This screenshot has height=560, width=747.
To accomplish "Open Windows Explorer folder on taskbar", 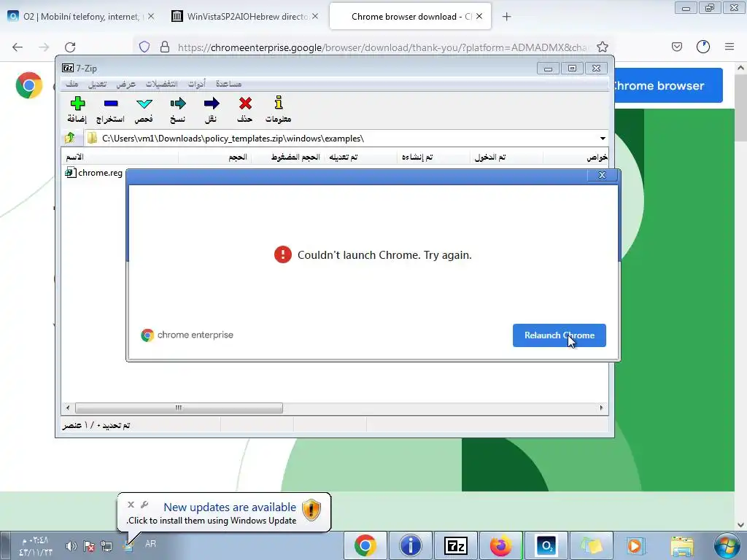I will tap(682, 545).
